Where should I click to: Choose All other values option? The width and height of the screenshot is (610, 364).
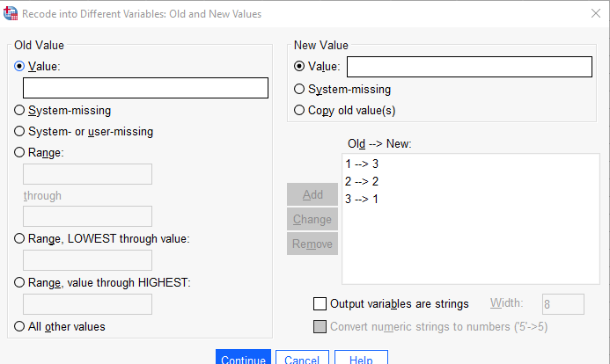19,326
